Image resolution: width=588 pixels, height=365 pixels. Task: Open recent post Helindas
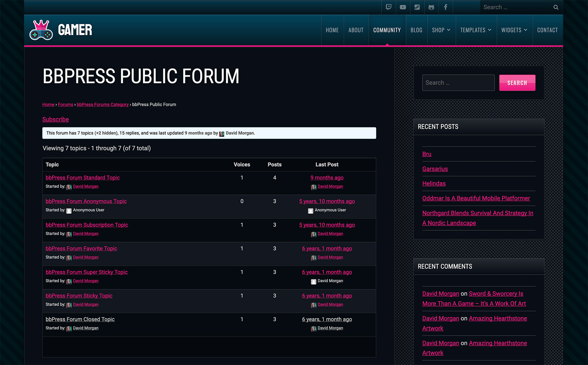coord(434,183)
